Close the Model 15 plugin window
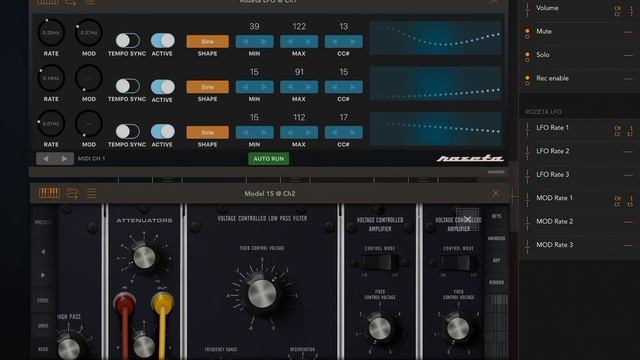This screenshot has width=640, height=360. 496,193
